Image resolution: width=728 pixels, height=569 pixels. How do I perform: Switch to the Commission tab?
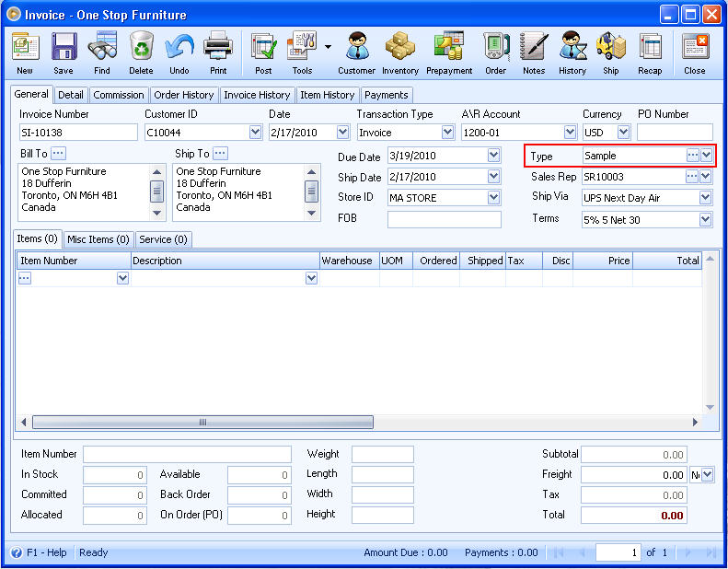point(119,95)
